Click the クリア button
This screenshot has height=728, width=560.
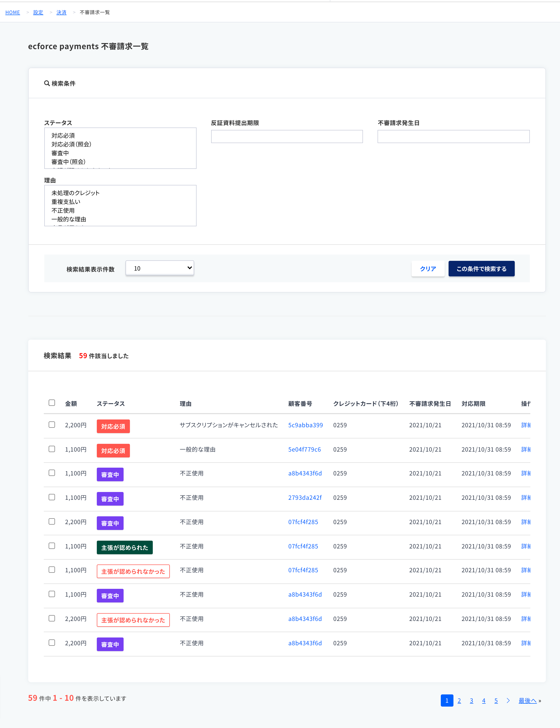coord(428,269)
